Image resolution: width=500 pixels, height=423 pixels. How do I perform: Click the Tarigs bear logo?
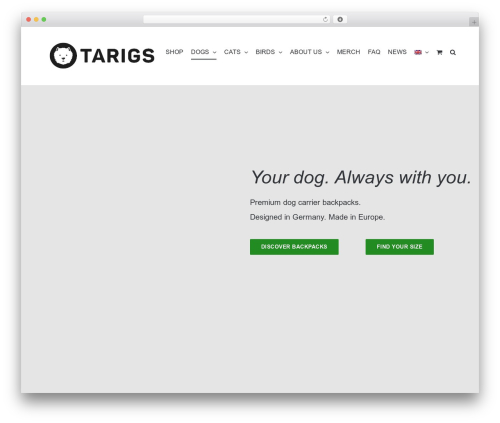pyautogui.click(x=63, y=55)
